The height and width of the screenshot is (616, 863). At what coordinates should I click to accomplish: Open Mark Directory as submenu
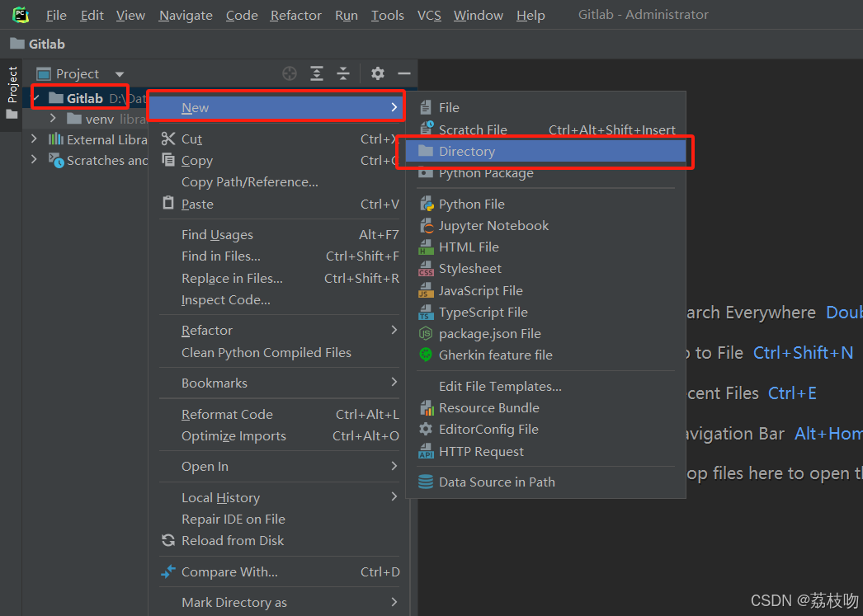click(280, 602)
